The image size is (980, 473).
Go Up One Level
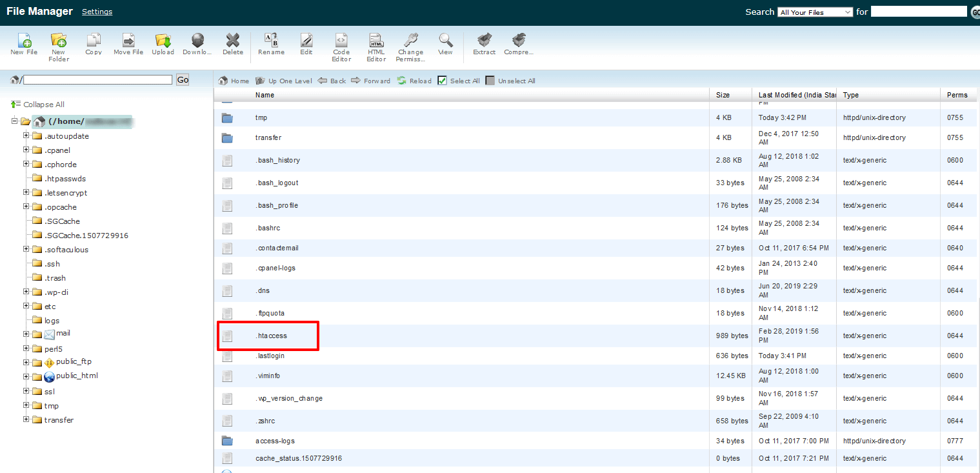(284, 81)
